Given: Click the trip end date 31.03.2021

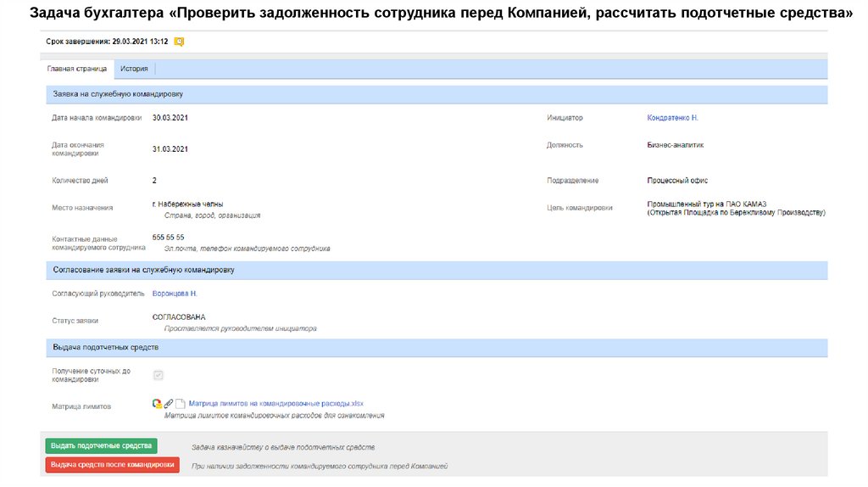Looking at the screenshot, I should (170, 149).
